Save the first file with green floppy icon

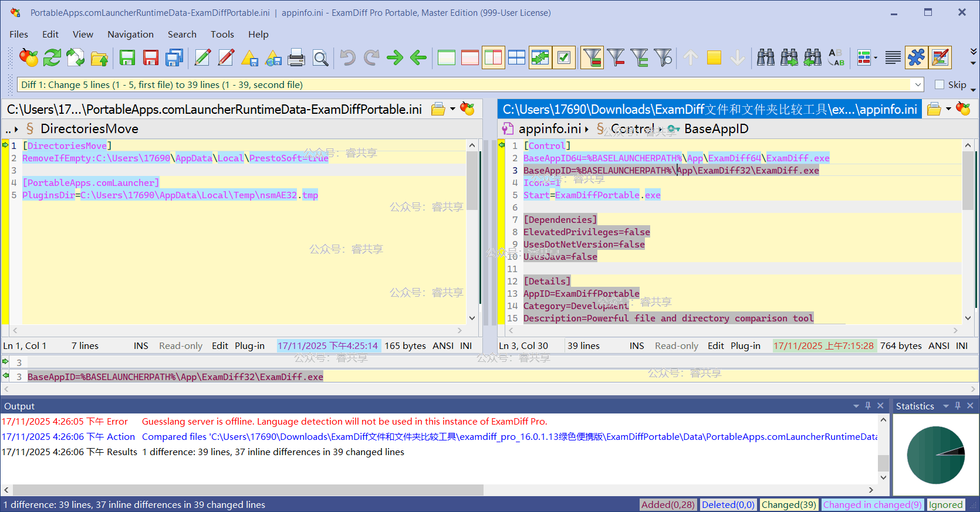[127, 57]
